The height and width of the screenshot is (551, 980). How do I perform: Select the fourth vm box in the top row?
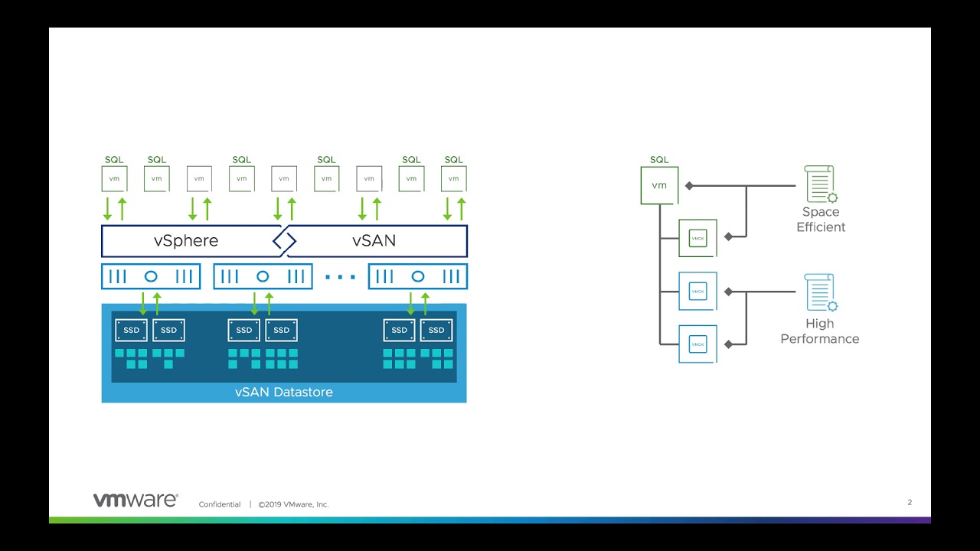click(241, 178)
